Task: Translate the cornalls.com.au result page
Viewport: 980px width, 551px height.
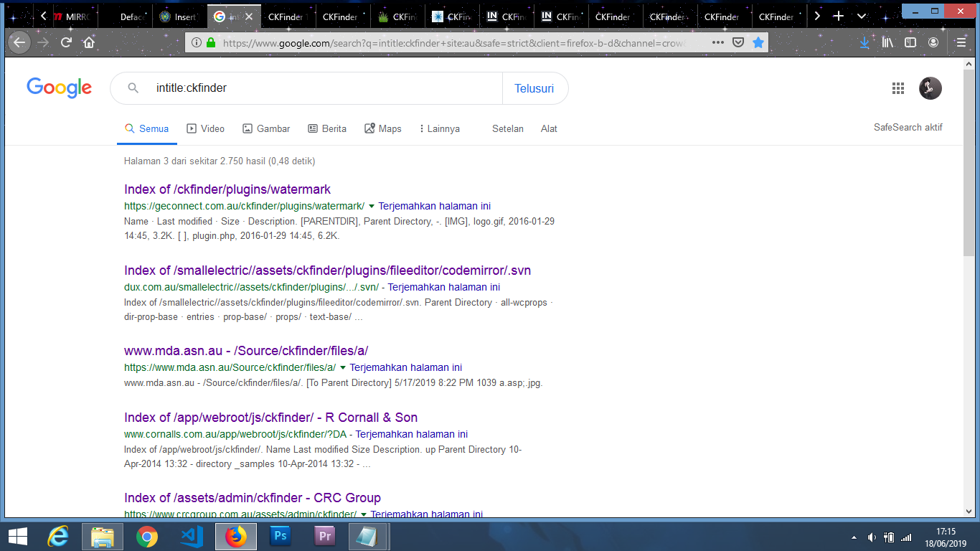Action: pyautogui.click(x=412, y=434)
